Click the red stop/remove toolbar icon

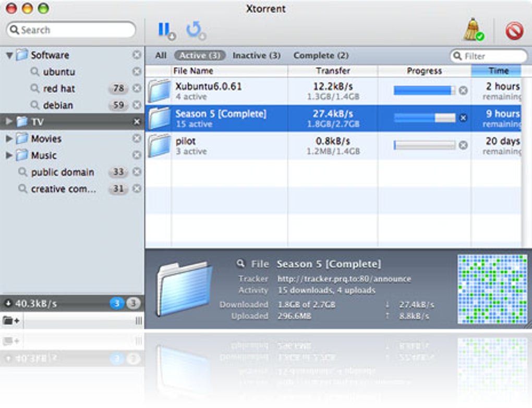click(514, 31)
